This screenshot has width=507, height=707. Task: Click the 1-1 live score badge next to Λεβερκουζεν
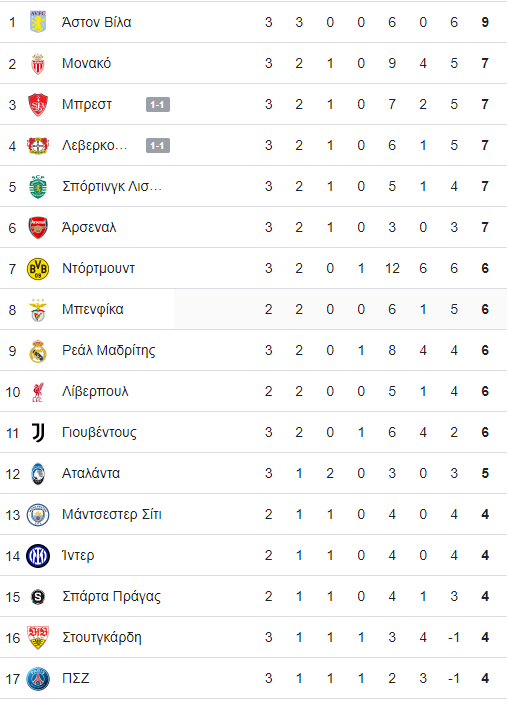coord(158,146)
